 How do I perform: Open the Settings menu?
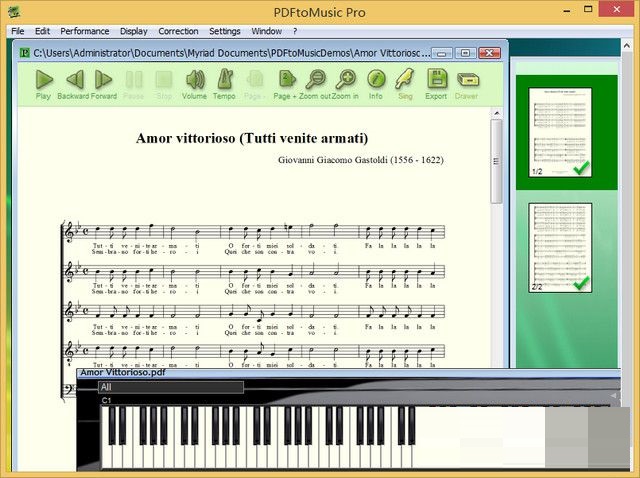click(224, 31)
